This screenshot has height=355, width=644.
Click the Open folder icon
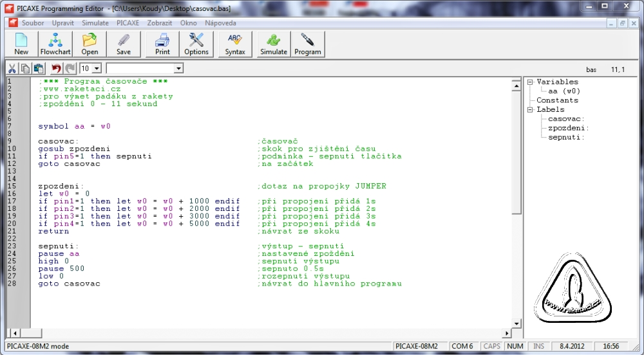(90, 44)
